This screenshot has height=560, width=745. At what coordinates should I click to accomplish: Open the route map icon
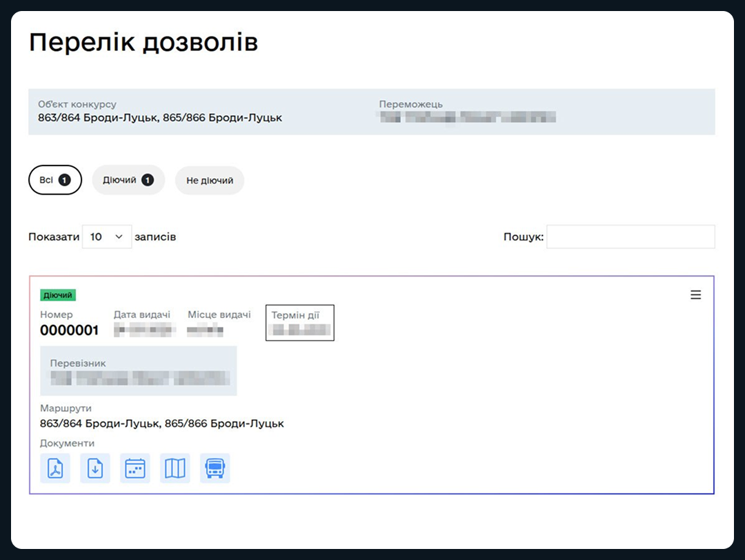pyautogui.click(x=175, y=468)
